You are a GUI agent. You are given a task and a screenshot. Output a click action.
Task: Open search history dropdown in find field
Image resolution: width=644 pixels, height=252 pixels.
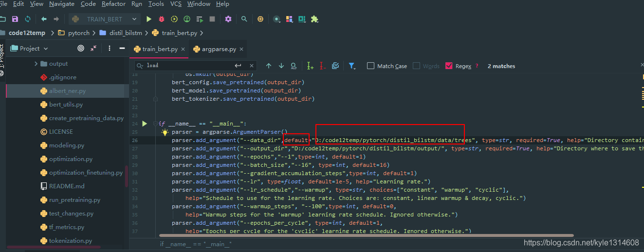pos(140,65)
